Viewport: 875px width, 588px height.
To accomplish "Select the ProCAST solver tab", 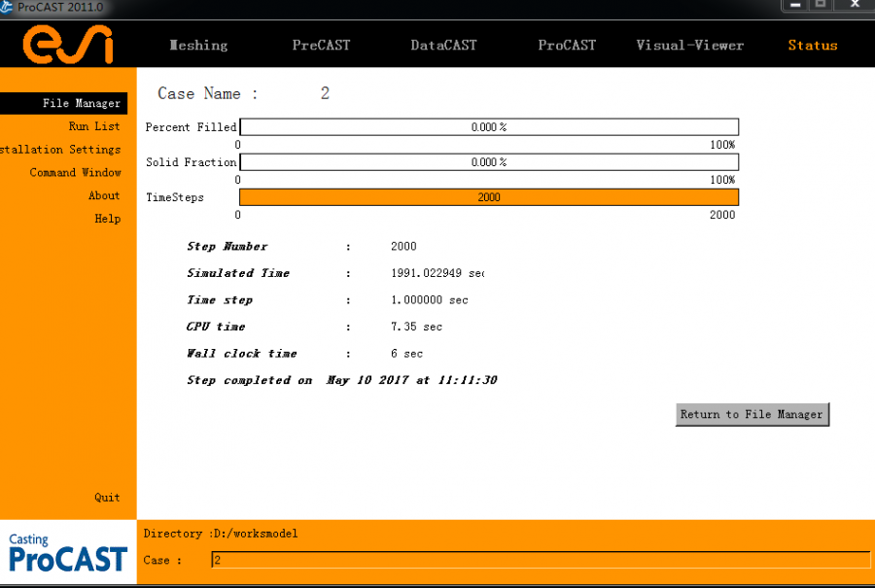I will pyautogui.click(x=567, y=45).
